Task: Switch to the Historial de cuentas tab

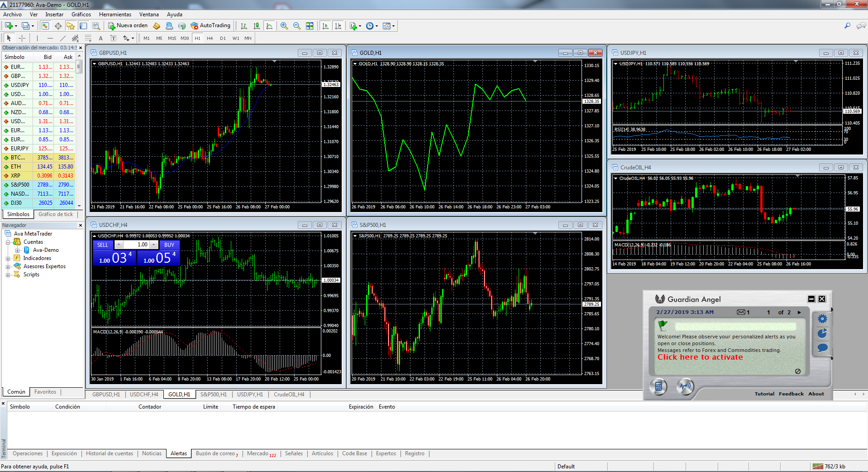Action: pyautogui.click(x=110, y=453)
